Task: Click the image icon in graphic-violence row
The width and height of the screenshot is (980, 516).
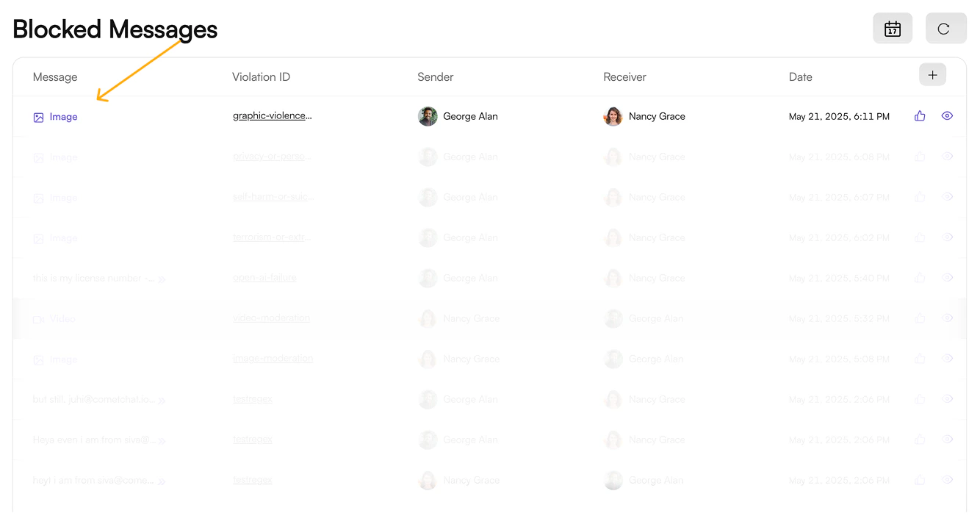Action: tap(39, 118)
